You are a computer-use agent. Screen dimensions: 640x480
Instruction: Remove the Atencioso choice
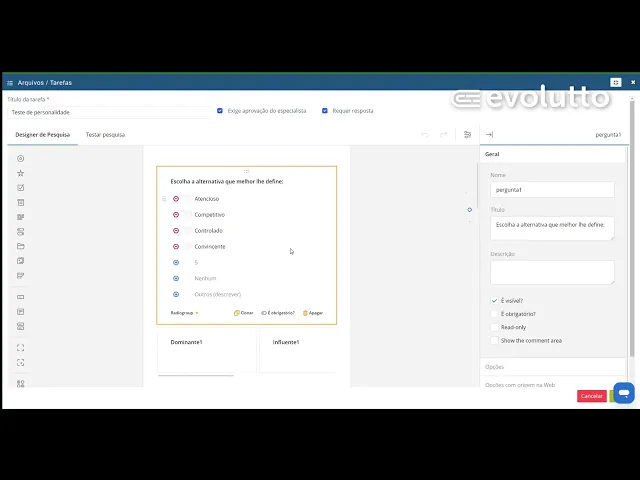coord(176,199)
